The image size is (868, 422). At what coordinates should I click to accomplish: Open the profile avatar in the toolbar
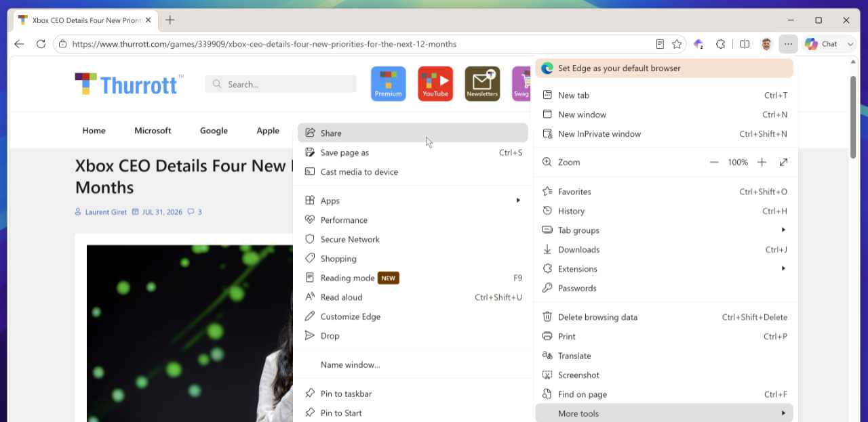[766, 44]
